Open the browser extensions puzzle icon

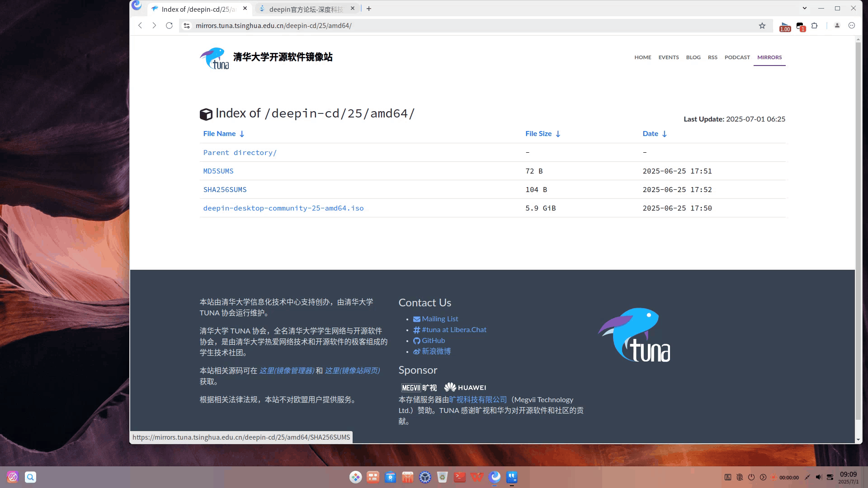coord(815,26)
